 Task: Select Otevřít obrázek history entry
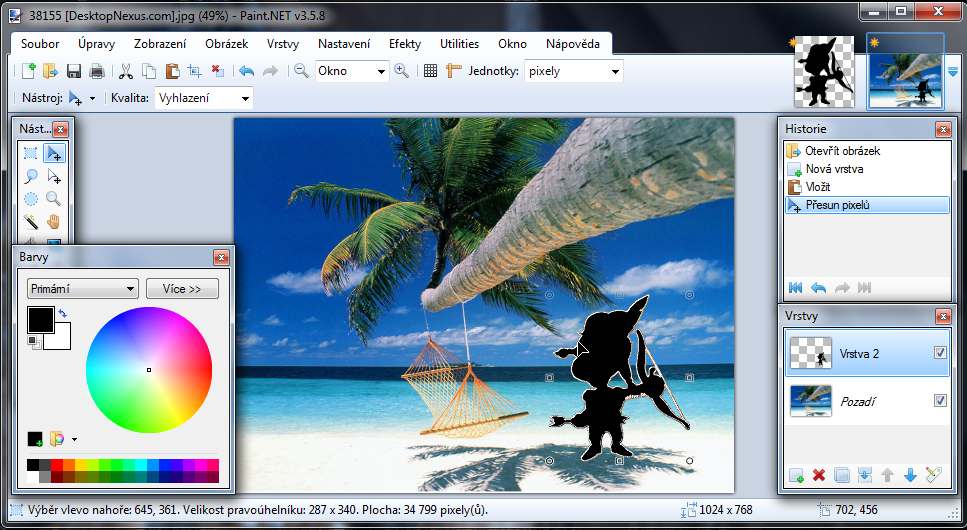pos(868,151)
